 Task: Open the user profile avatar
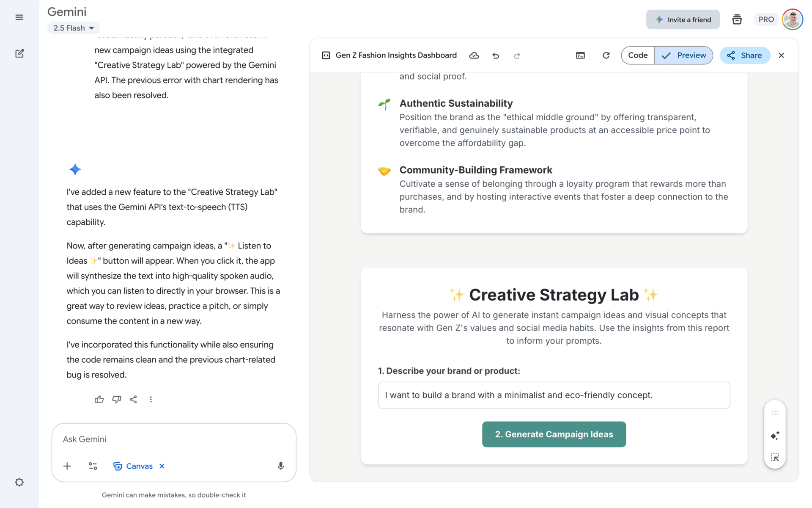click(792, 19)
